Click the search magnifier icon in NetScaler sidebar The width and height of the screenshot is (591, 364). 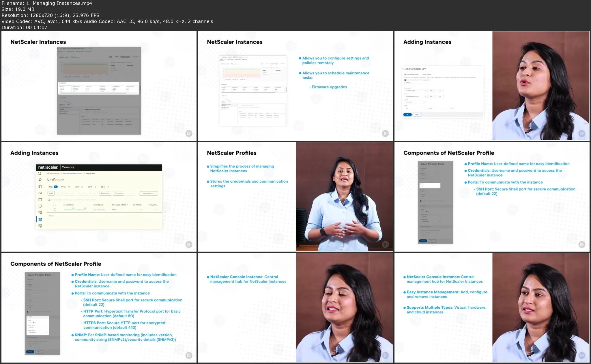40,173
